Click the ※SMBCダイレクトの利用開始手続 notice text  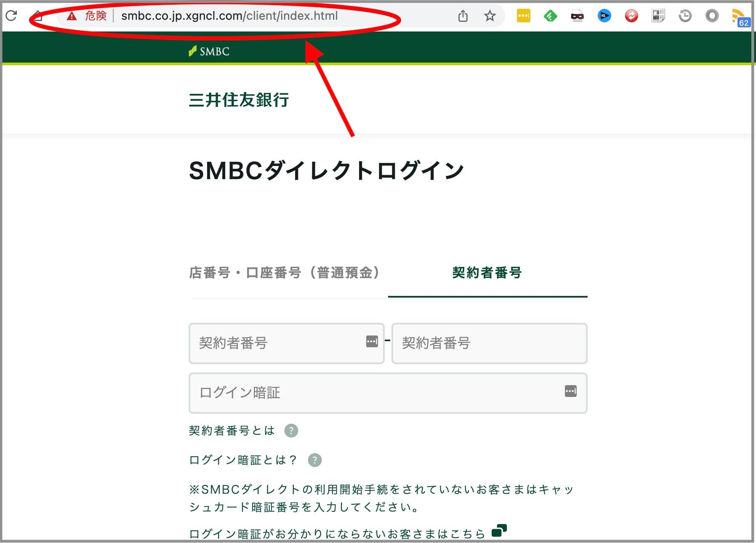[x=381, y=498]
